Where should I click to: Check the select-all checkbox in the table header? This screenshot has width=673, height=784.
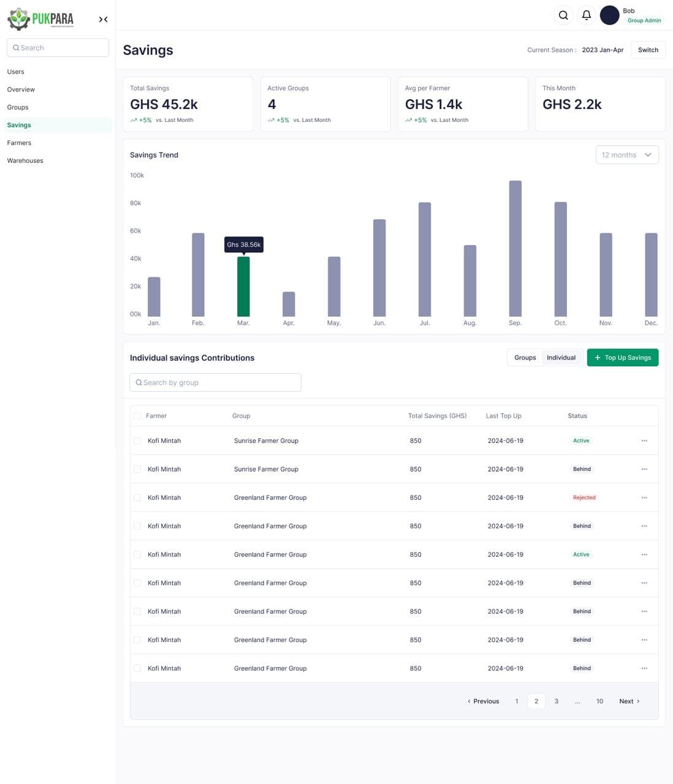tap(137, 415)
